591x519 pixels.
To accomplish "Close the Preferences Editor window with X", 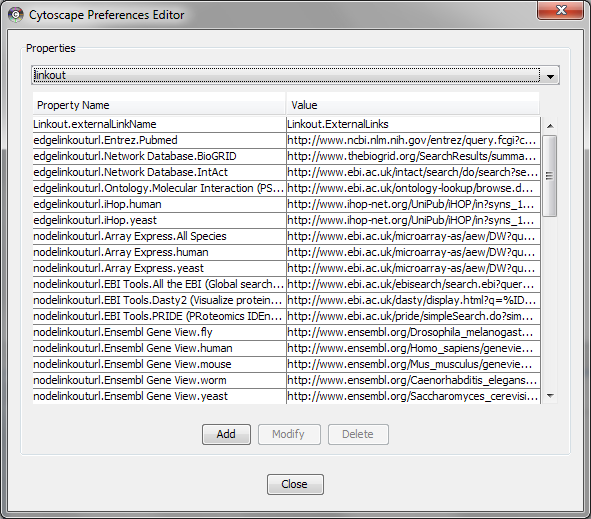I will (x=560, y=10).
